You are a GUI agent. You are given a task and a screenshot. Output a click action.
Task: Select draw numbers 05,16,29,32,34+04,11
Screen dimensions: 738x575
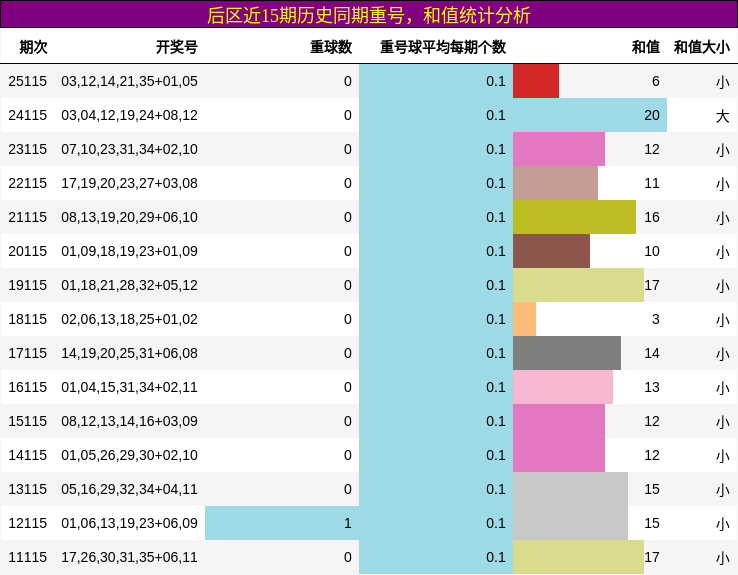click(x=129, y=489)
